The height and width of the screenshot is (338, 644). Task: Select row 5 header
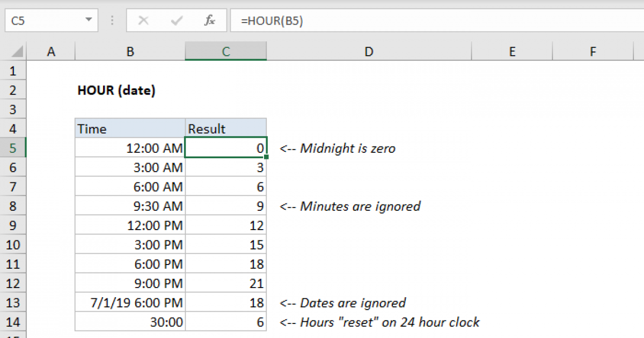point(13,148)
